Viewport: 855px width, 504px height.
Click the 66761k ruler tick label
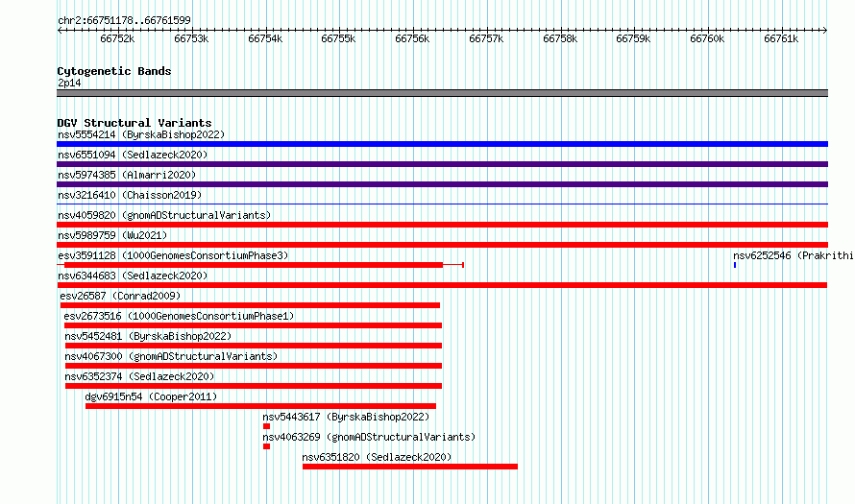pyautogui.click(x=781, y=39)
